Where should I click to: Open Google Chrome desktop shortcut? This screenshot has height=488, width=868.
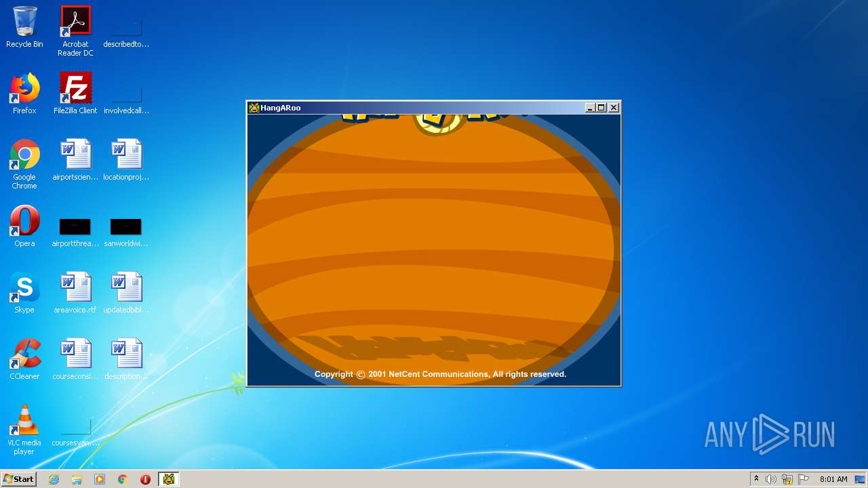(x=24, y=164)
